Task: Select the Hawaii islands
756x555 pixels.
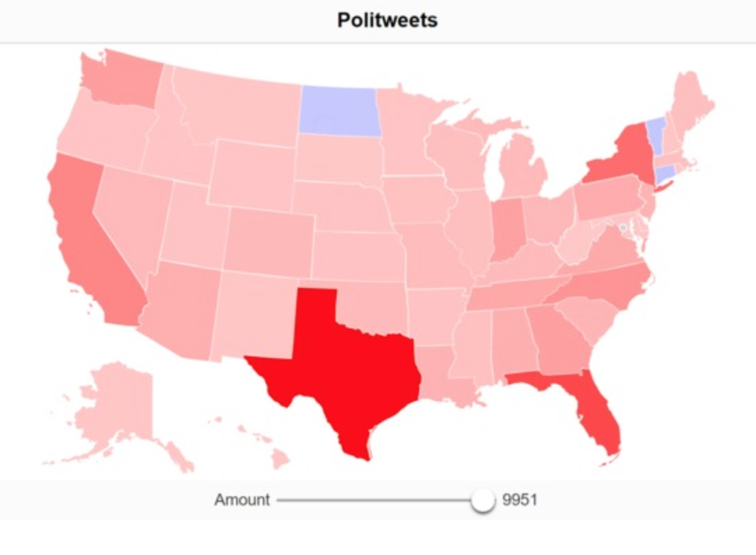Action: (279, 459)
